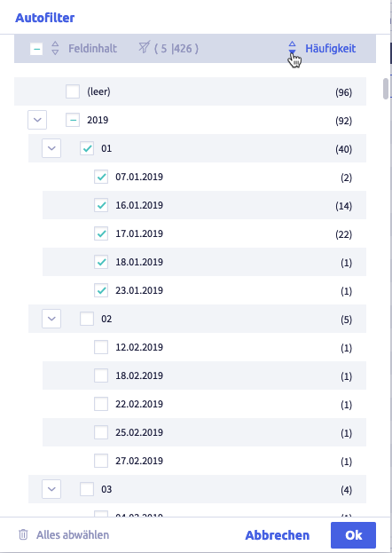
Task: Collapse the month 02 chevron
Action: (x=51, y=319)
